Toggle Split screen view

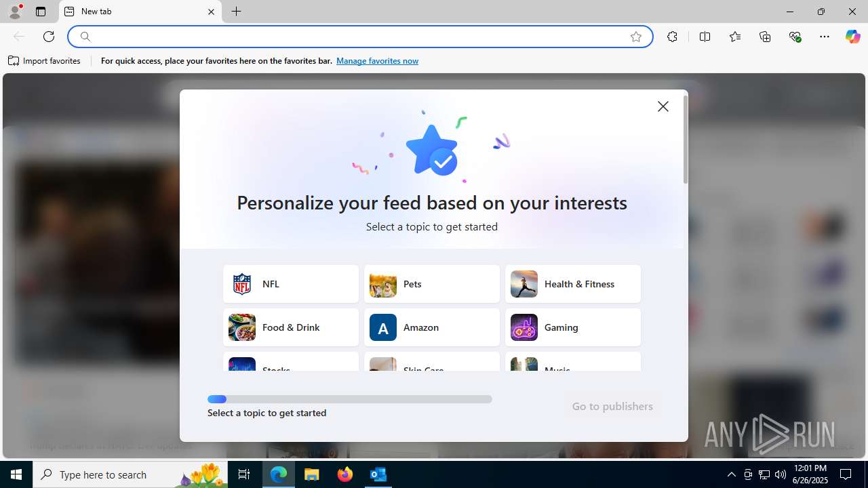click(x=705, y=37)
